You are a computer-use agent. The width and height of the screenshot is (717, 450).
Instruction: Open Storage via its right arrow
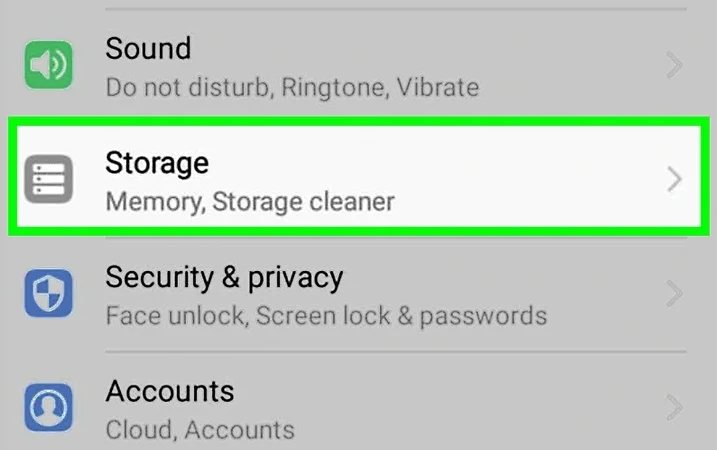pyautogui.click(x=675, y=180)
